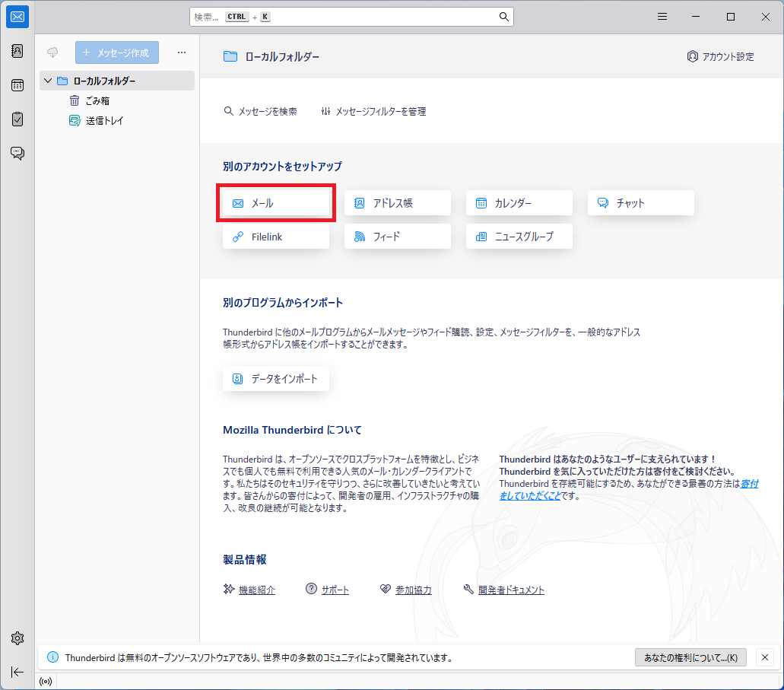The height and width of the screenshot is (690, 784).
Task: Open アカウント設定 account settings
Action: click(x=720, y=56)
